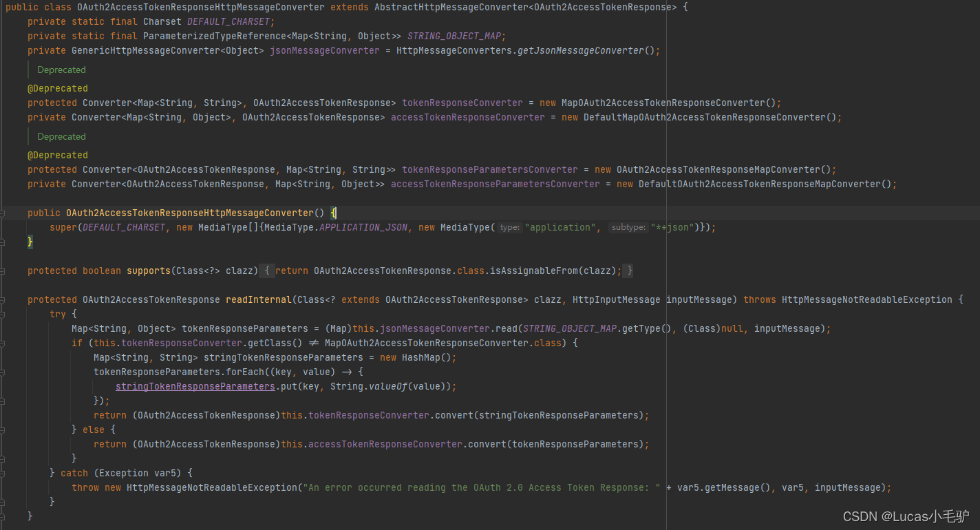This screenshot has height=530, width=980.
Task: Click HttpMessageNotReadableException in the throws clause
Action: point(867,300)
